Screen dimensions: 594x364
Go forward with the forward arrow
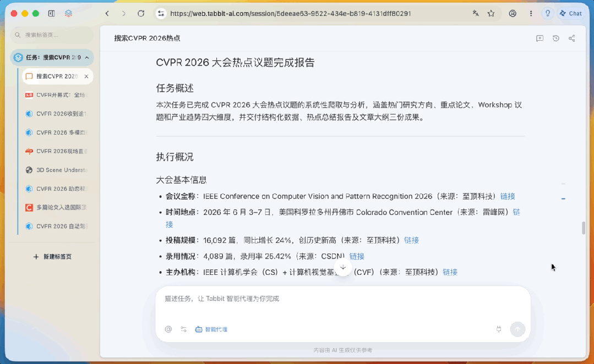pos(123,14)
